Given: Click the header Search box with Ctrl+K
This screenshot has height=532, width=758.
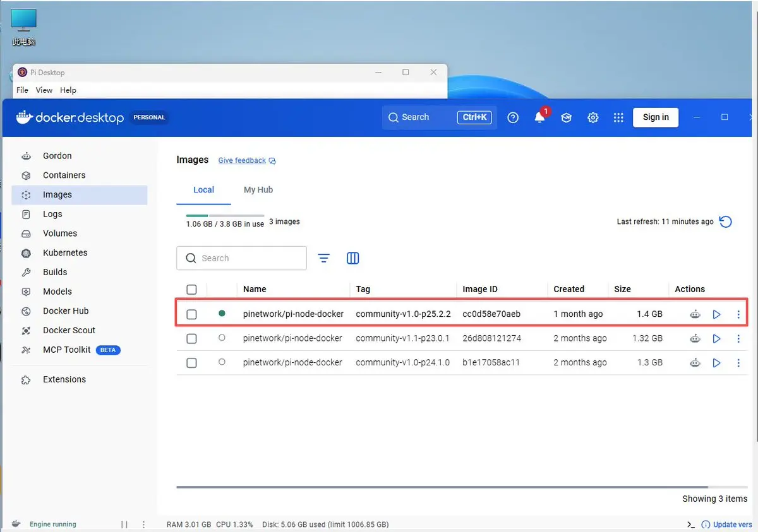Looking at the screenshot, I should click(x=440, y=117).
